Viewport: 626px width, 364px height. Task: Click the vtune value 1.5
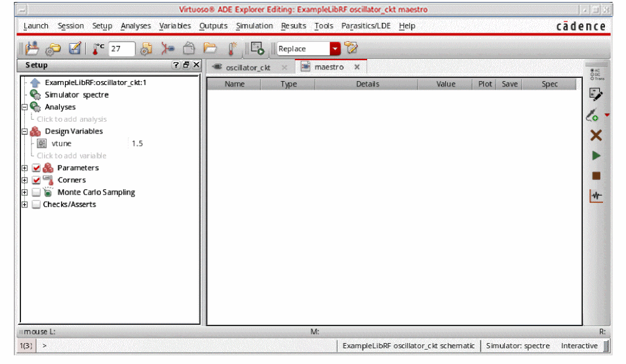(x=138, y=143)
